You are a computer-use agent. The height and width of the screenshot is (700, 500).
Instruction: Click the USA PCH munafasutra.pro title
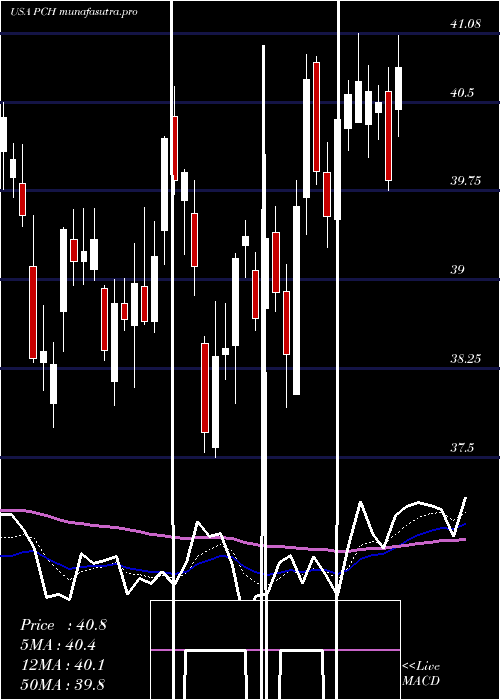point(74,12)
